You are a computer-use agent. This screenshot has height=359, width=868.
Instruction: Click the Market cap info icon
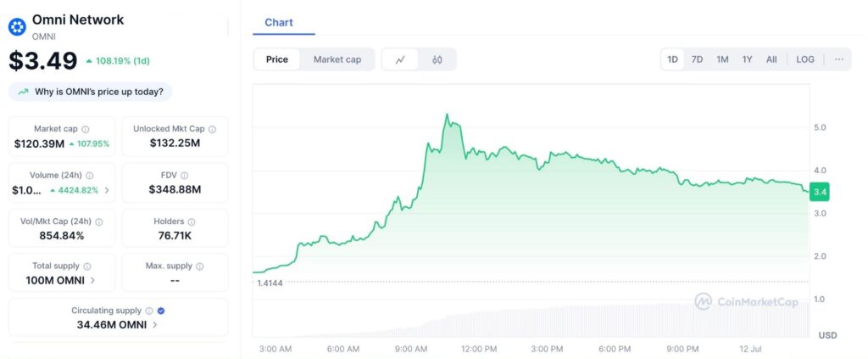click(86, 129)
